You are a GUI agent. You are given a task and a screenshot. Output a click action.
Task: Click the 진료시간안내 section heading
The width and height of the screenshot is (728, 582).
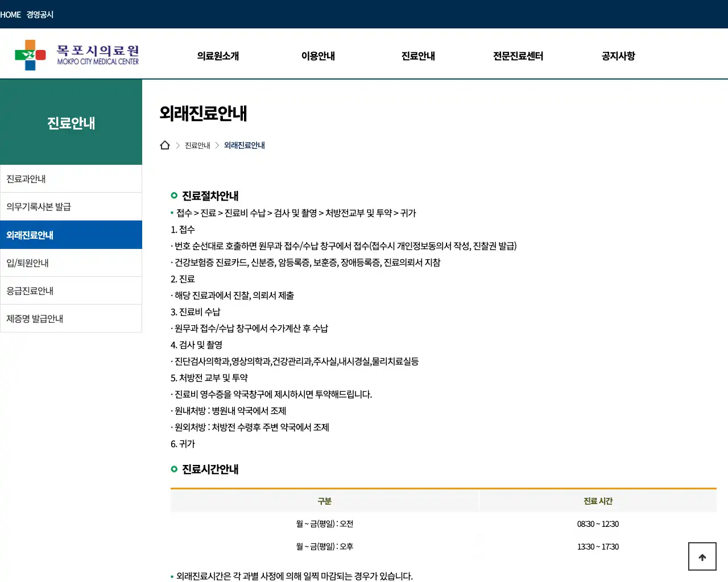point(209,469)
